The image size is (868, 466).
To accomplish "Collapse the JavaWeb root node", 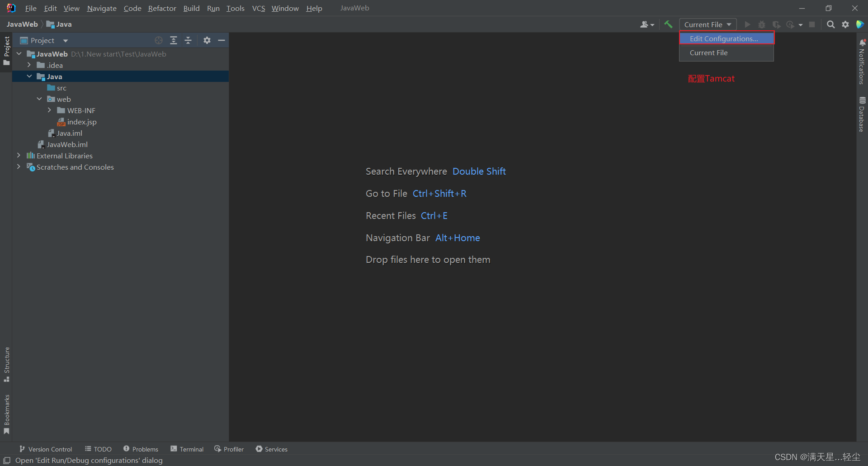I will (19, 54).
